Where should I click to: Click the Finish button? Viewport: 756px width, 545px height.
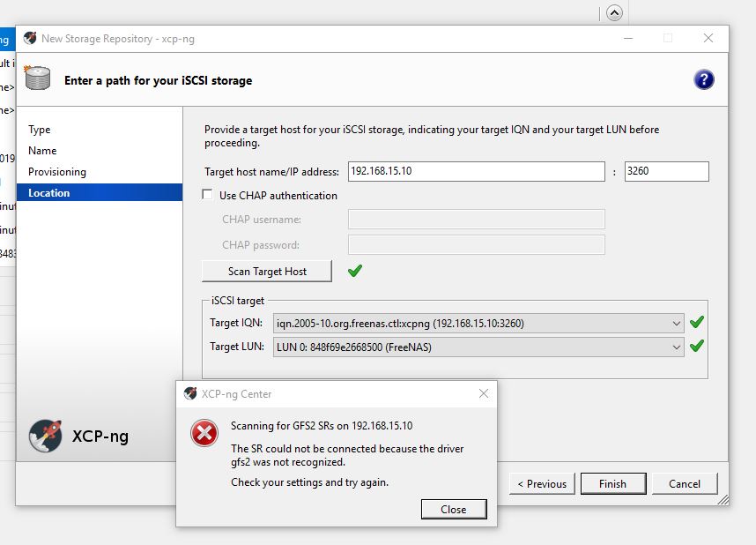click(x=613, y=483)
